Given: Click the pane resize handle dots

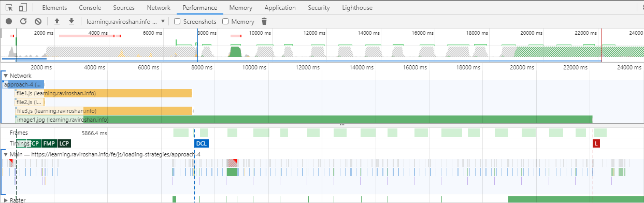Looking at the screenshot, I should point(342,125).
